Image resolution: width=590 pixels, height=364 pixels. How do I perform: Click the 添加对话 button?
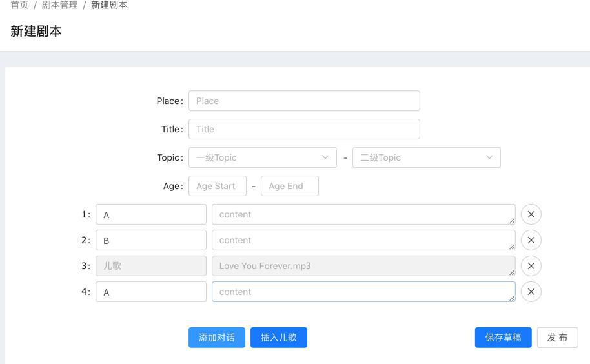(x=216, y=338)
